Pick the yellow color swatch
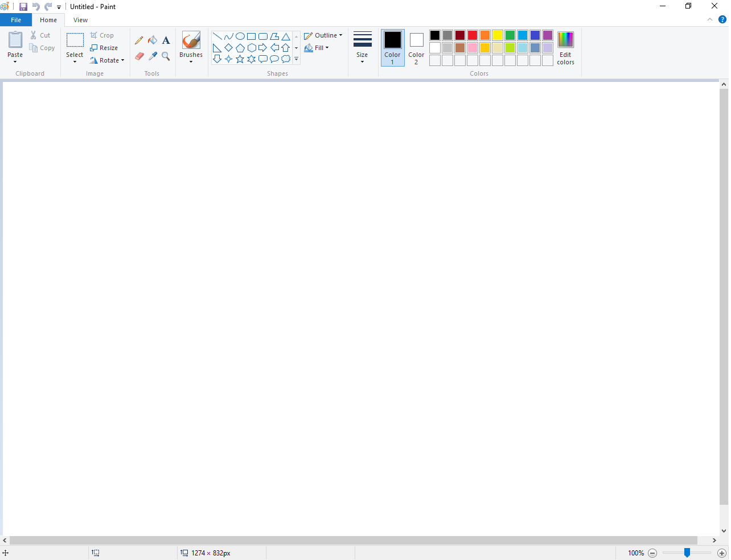Screen dimensions: 731x560 coord(498,35)
